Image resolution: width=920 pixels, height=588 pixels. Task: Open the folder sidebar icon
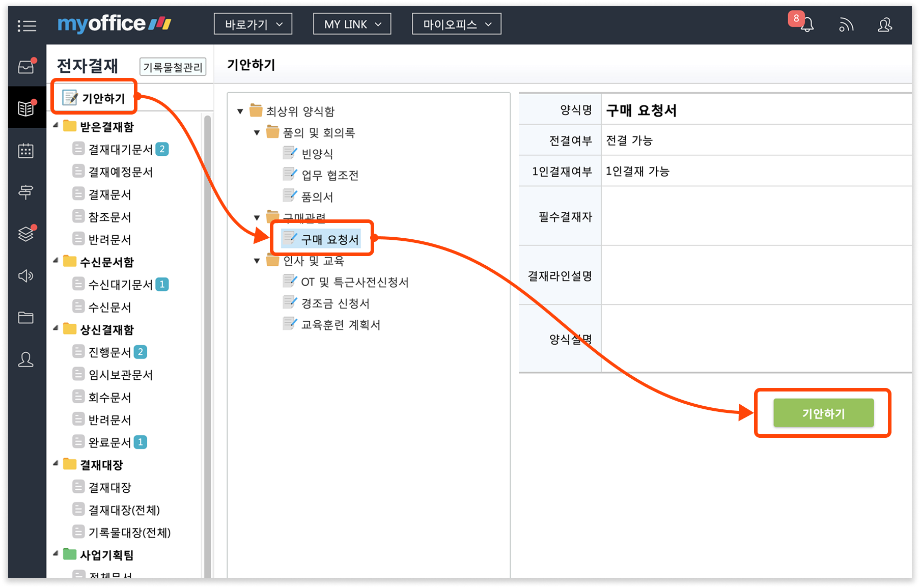coord(26,318)
